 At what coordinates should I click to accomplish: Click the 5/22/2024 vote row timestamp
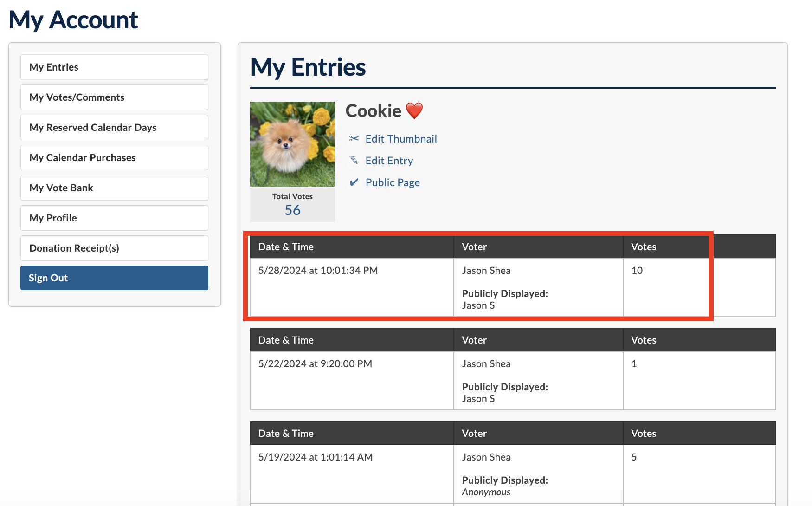click(x=315, y=364)
